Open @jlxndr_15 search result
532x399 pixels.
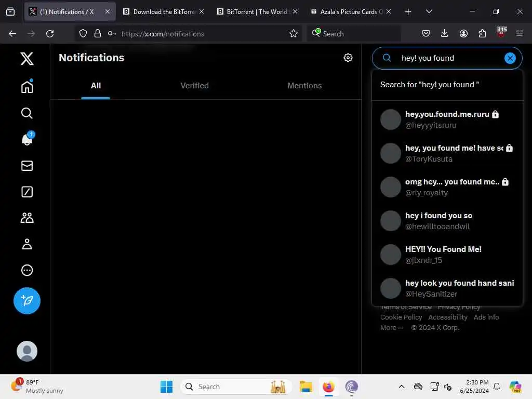click(x=447, y=255)
